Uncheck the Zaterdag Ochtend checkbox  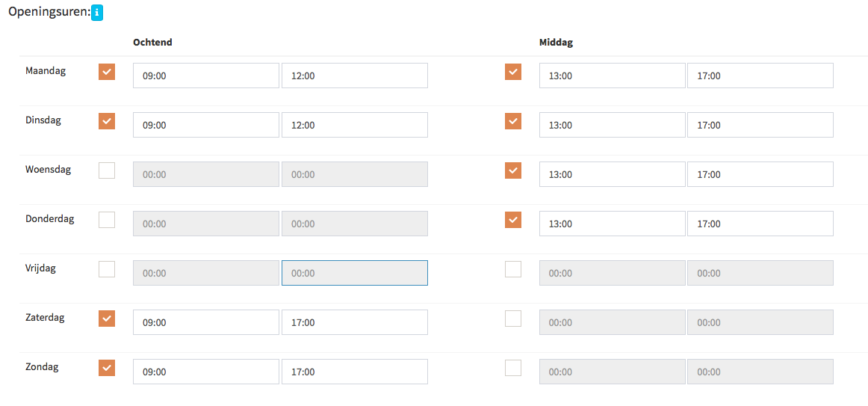coord(107,319)
